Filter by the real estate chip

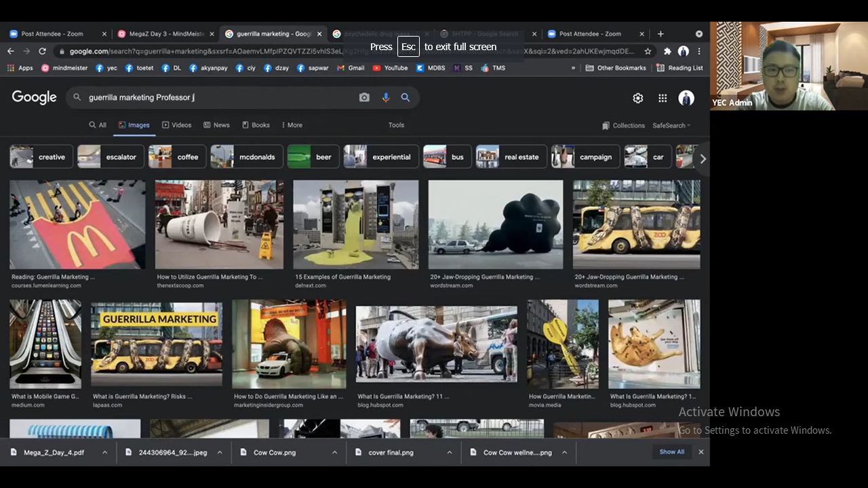click(x=511, y=157)
